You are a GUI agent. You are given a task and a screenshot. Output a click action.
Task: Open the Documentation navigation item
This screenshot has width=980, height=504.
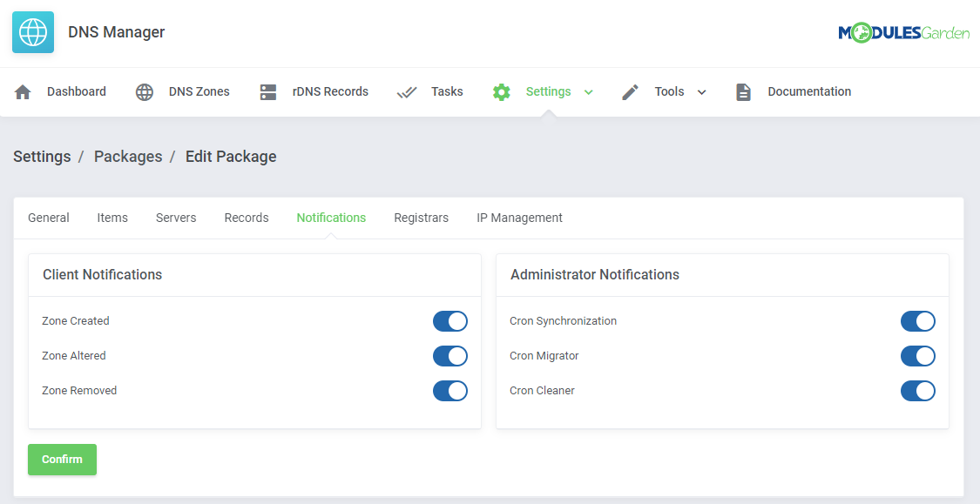[x=809, y=91]
